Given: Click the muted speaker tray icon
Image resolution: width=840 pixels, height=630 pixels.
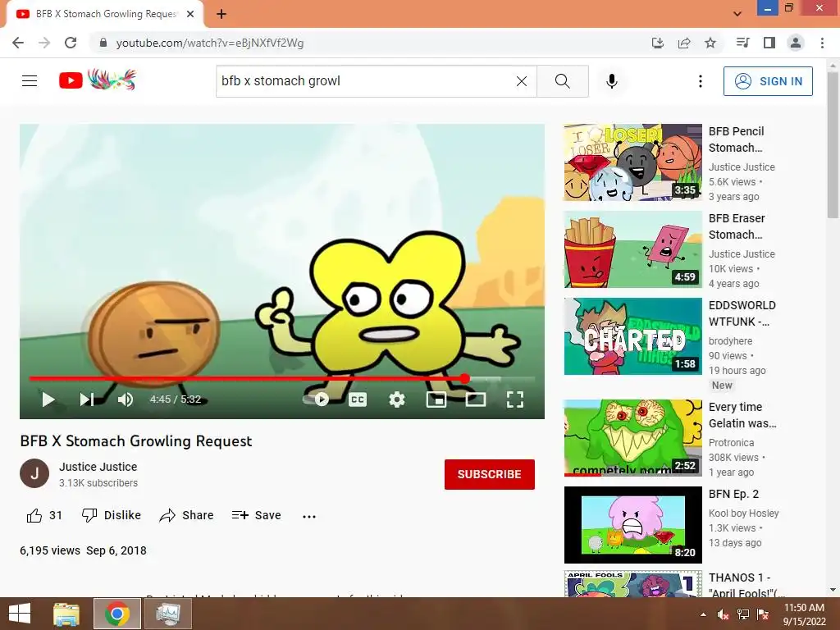Looking at the screenshot, I should tap(723, 614).
